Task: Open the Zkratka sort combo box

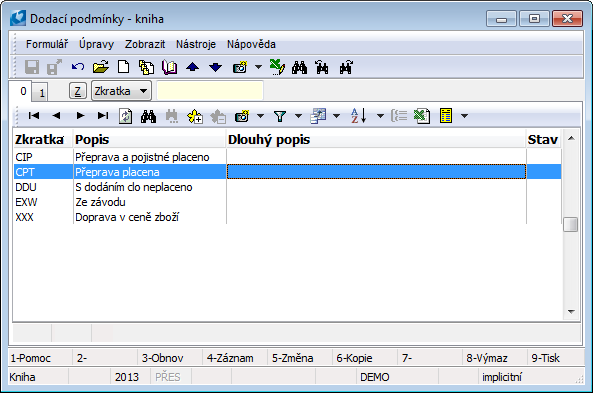Action: [121, 91]
